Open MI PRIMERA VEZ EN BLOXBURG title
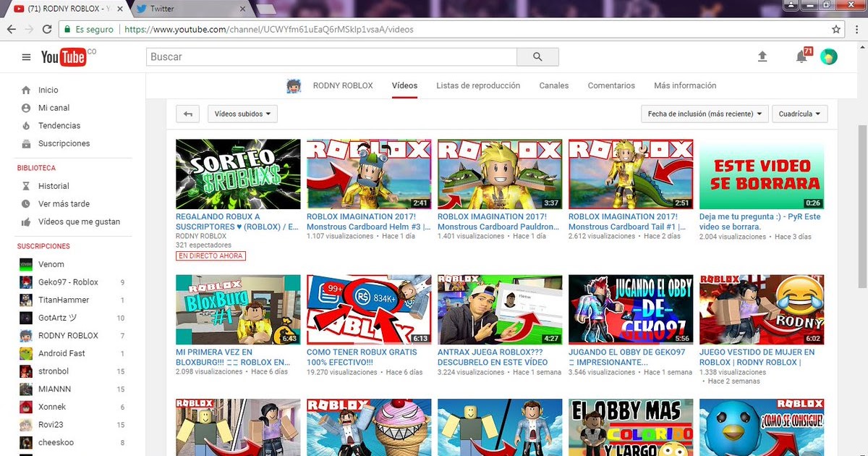Image resolution: width=868 pixels, height=456 pixels. click(233, 357)
